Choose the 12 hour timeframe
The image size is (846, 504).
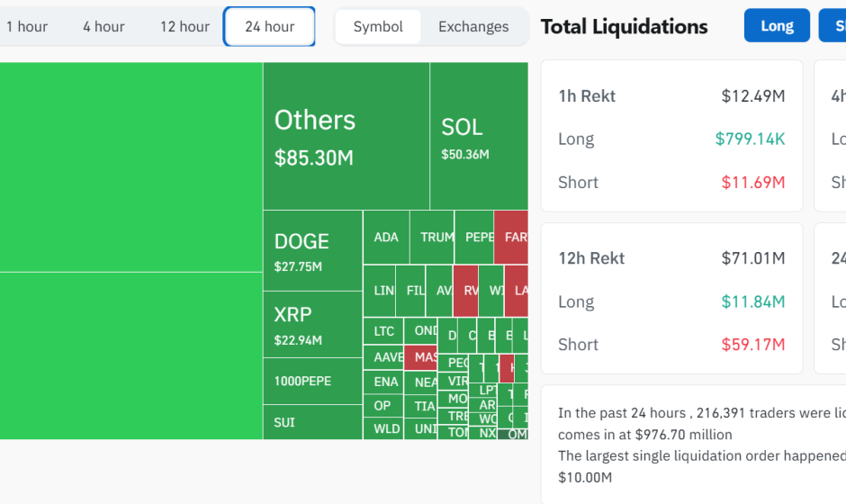(184, 26)
